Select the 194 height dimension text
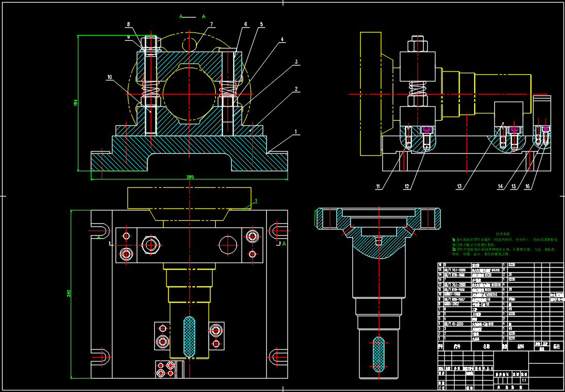This screenshot has height=392, width=565. pyautogui.click(x=75, y=103)
